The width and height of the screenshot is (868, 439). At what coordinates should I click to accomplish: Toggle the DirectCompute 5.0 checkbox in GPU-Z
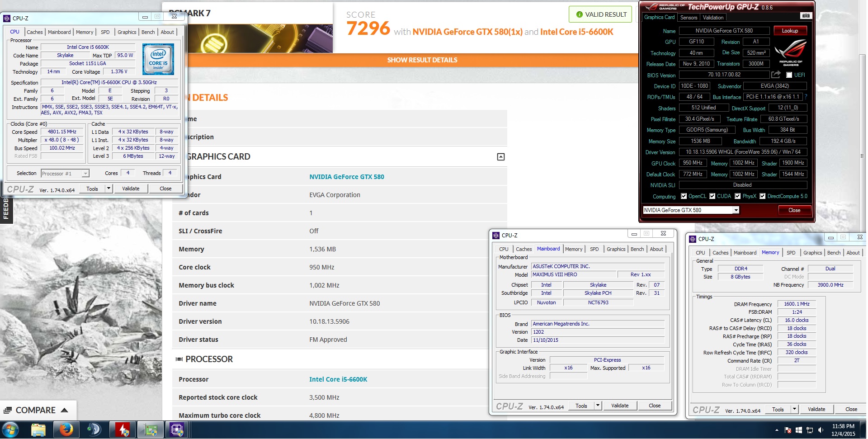762,196
